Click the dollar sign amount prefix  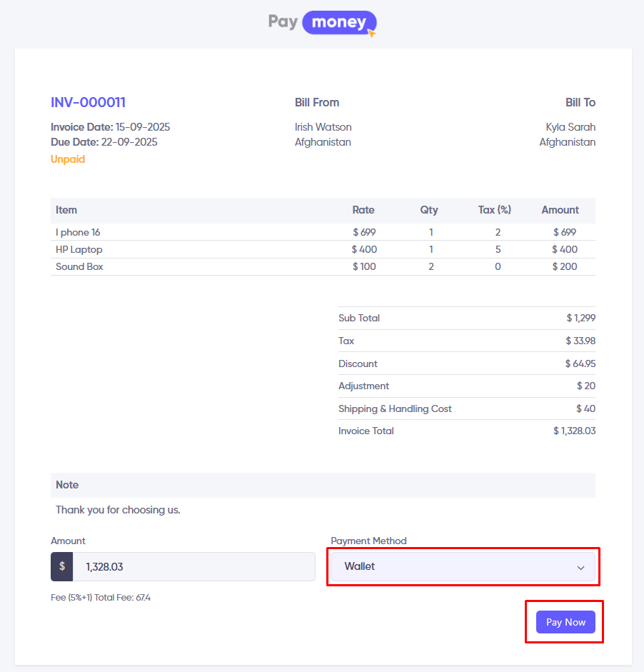pos(62,566)
